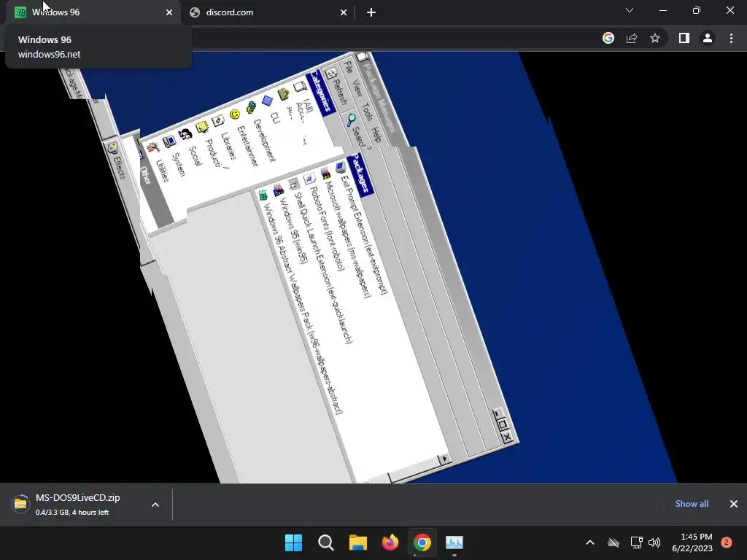Select the System computer icon

pyautogui.click(x=169, y=141)
